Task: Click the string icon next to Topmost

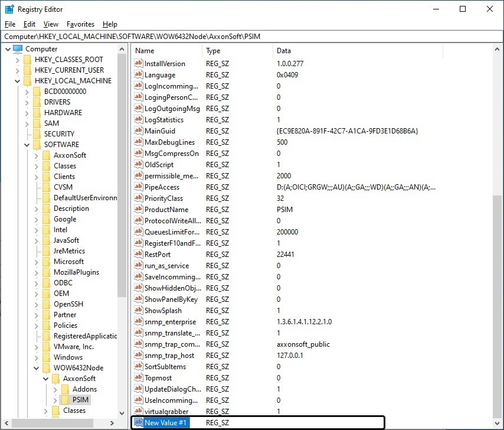Action: point(139,378)
